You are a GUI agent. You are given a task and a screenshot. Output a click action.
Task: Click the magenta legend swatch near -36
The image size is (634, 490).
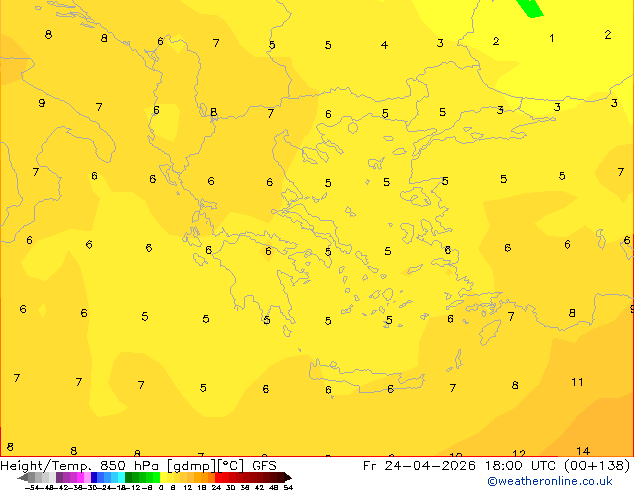click(x=80, y=477)
